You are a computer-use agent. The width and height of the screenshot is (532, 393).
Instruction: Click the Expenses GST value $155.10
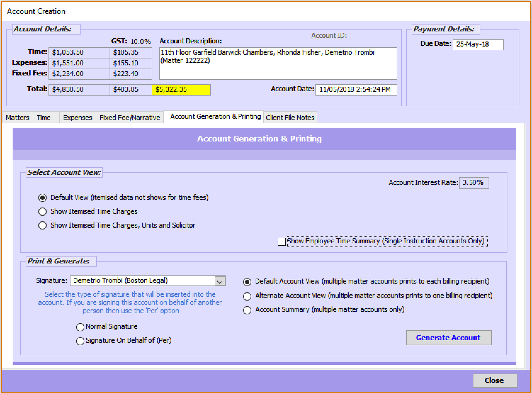pyautogui.click(x=131, y=63)
